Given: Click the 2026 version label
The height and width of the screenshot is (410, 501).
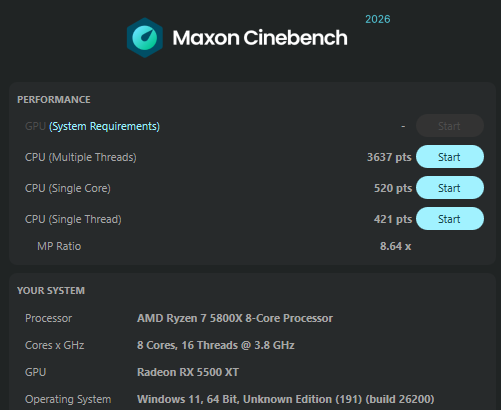Looking at the screenshot, I should tap(378, 19).
